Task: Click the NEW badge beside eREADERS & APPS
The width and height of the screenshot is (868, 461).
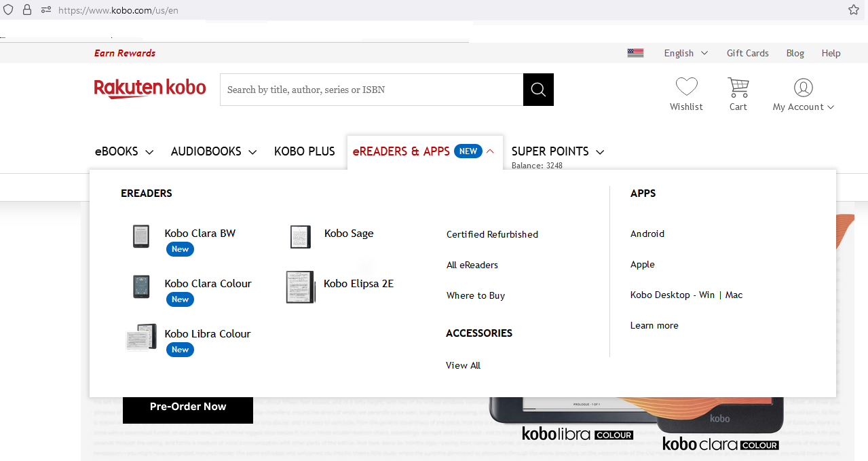Action: tap(468, 151)
